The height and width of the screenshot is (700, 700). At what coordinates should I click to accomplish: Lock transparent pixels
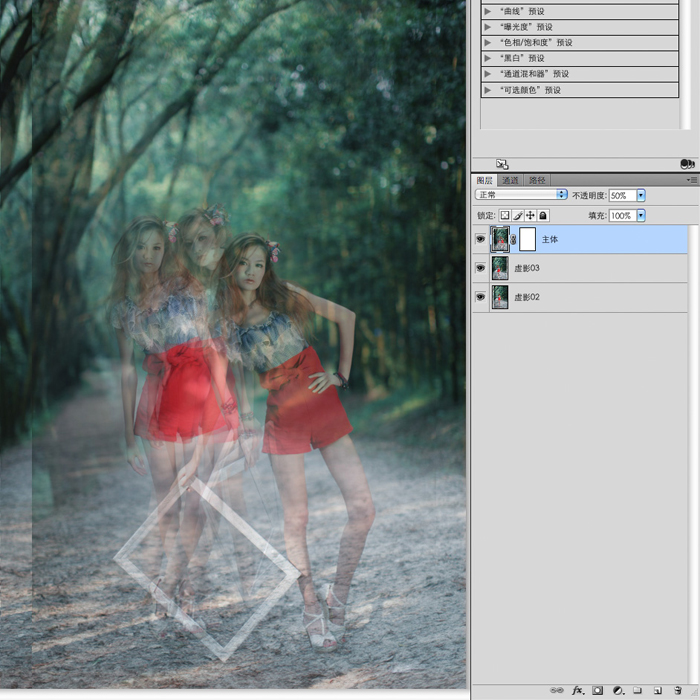[504, 216]
